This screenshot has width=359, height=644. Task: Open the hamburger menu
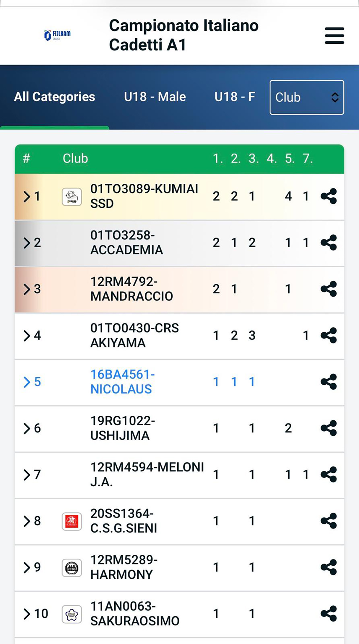coord(334,36)
